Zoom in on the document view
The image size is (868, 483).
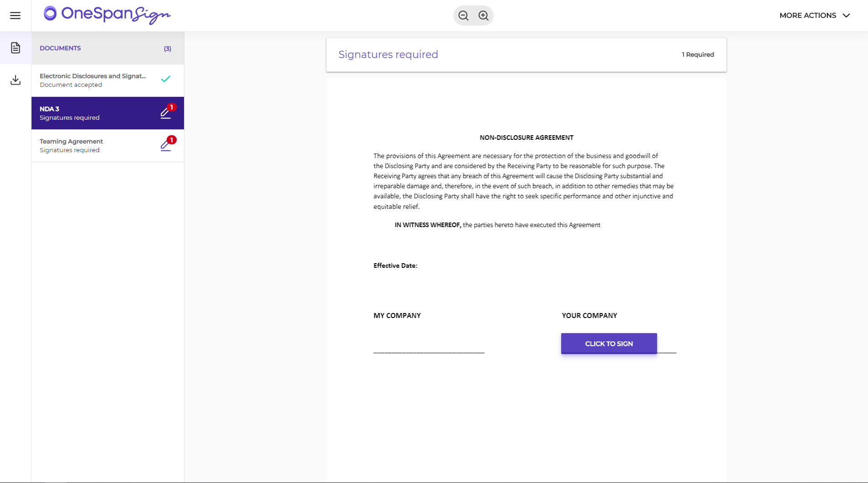[x=484, y=15]
